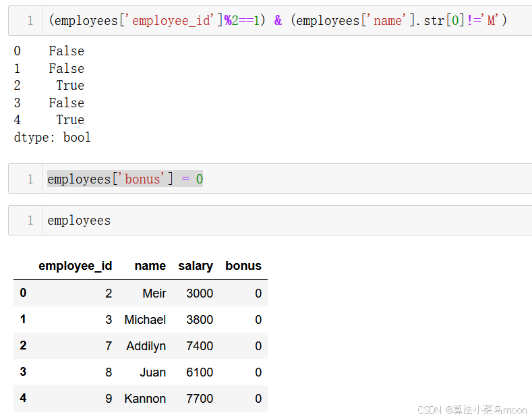Click the name cell 'Addilyn'
This screenshot has height=419, width=532.
tap(146, 346)
